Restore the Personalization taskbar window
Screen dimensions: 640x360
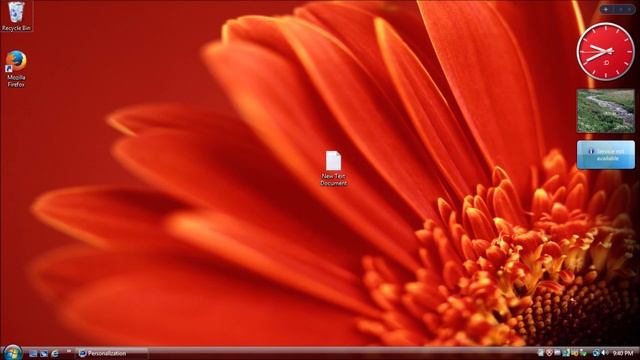coord(112,353)
